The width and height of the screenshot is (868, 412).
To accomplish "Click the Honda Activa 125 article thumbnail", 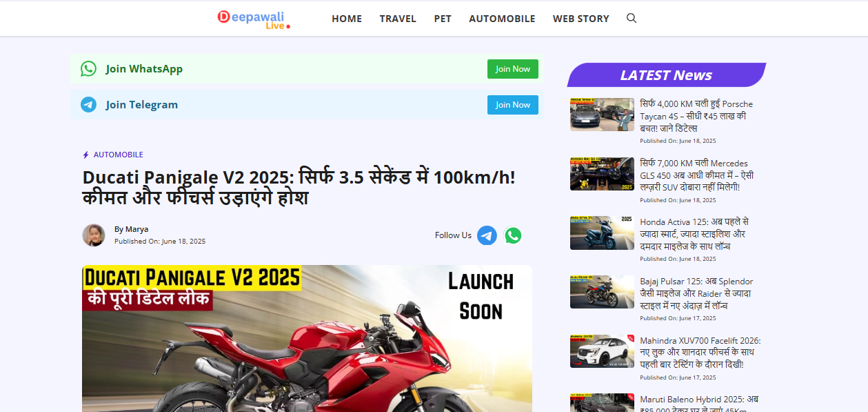I will (x=602, y=233).
